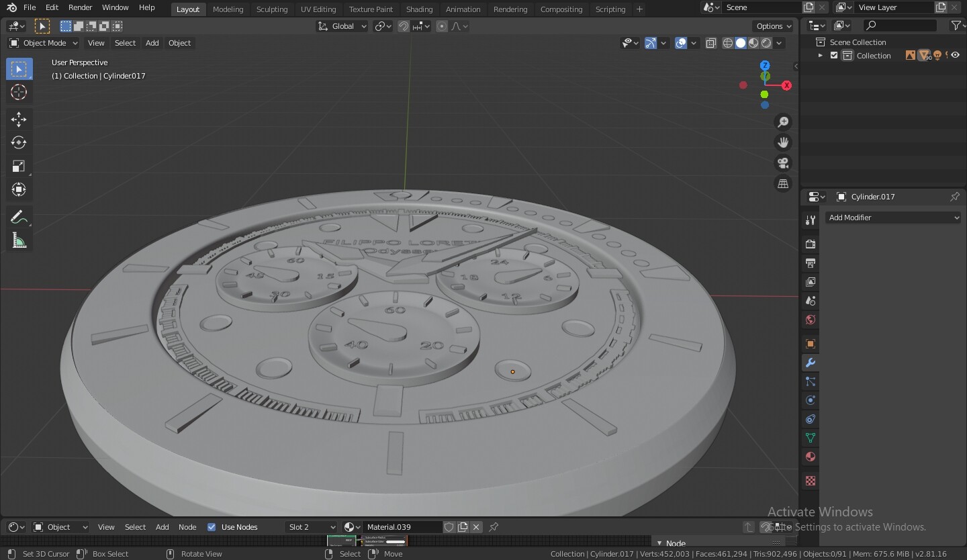Open the Object Constraints tab
Image resolution: width=967 pixels, height=560 pixels.
(x=811, y=419)
